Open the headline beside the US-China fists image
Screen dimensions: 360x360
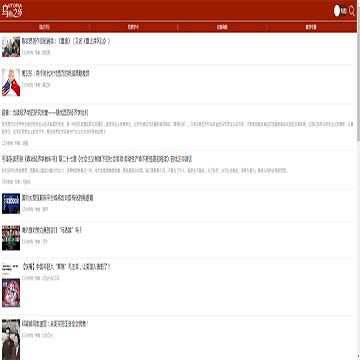[55, 73]
